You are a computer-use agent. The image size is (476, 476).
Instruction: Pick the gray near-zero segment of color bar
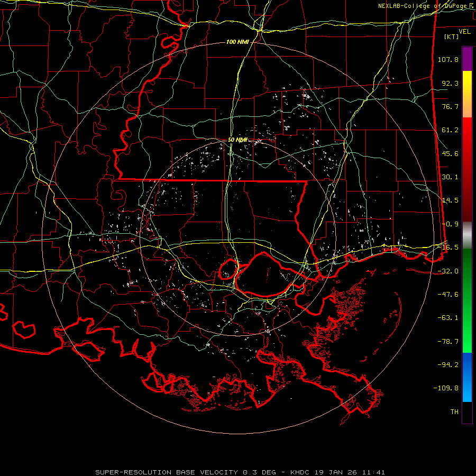coord(467,235)
